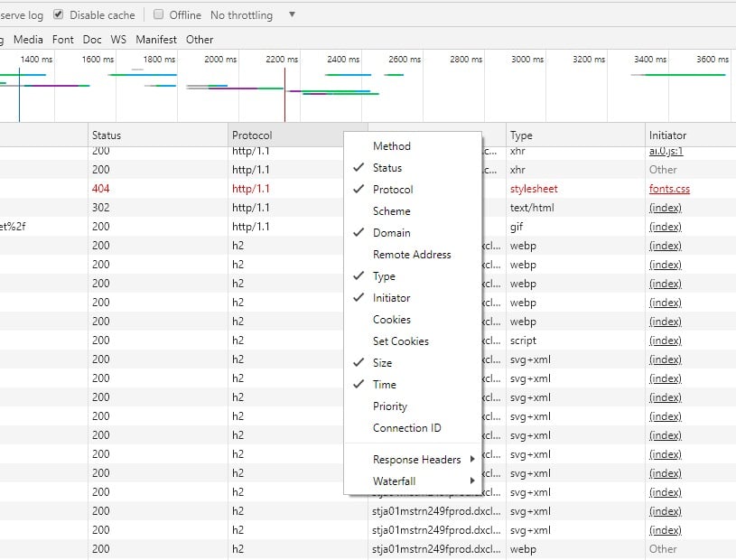Expand the Response Headers submenu
The height and width of the screenshot is (560, 736).
point(416,460)
